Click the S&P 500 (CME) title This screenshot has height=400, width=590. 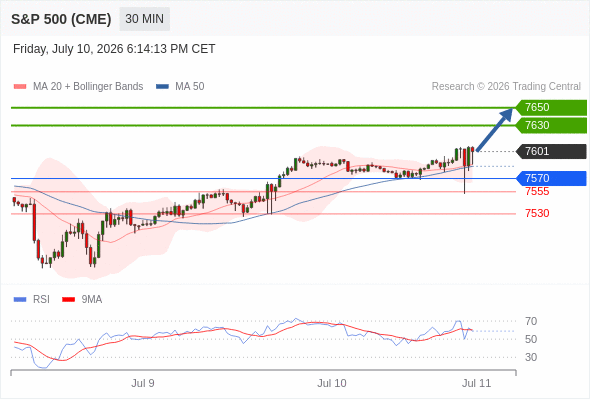pyautogui.click(x=61, y=19)
